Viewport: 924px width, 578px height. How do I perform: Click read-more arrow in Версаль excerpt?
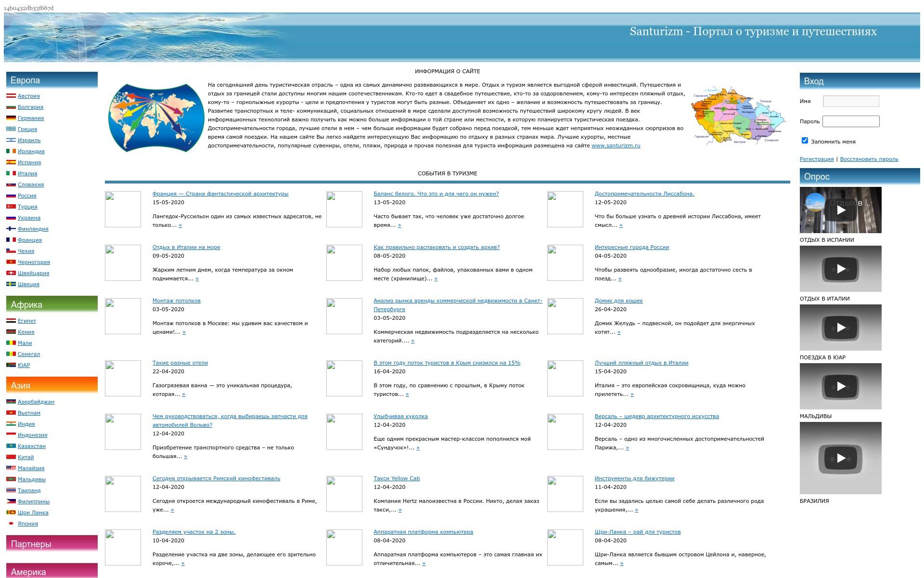pos(627,448)
